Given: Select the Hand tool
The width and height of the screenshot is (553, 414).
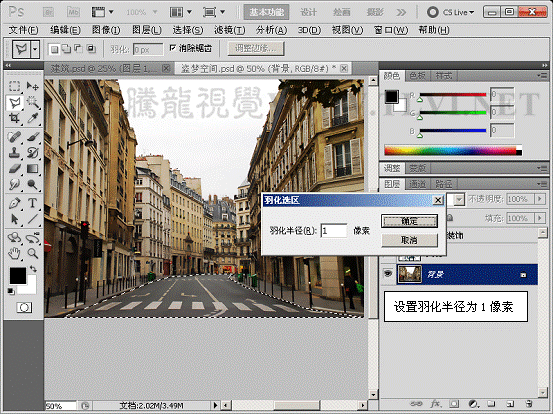Looking at the screenshot, I should 14,253.
